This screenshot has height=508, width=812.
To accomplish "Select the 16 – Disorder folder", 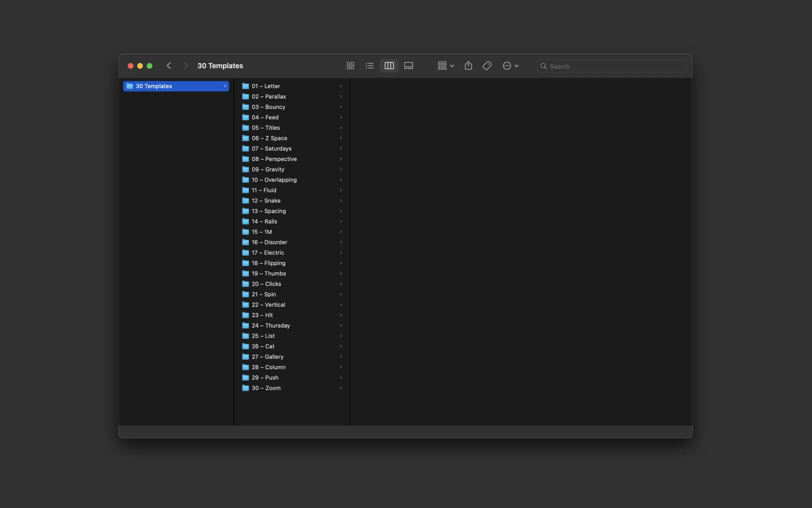I will click(x=269, y=242).
